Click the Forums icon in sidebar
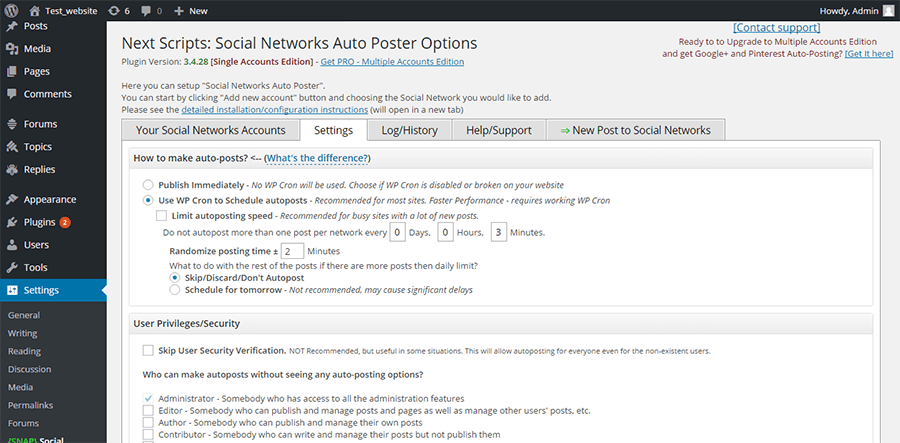Image resolution: width=900 pixels, height=443 pixels. pos(11,124)
